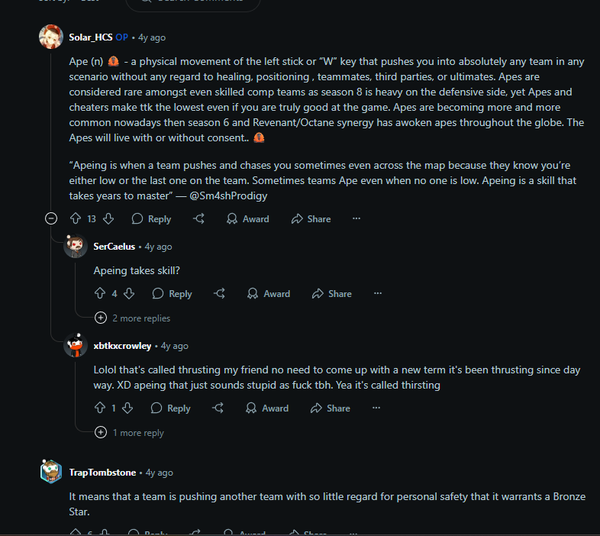Give an Award to SerCaelus's comment
The image size is (600, 536).
(269, 294)
